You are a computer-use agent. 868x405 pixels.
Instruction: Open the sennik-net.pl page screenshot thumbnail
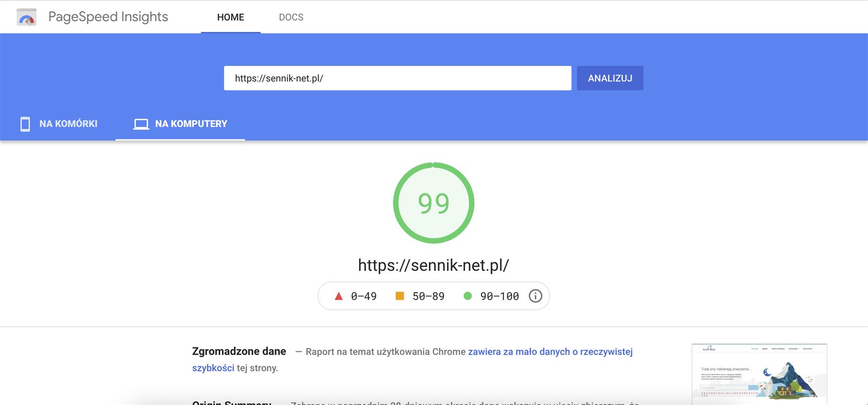[759, 374]
